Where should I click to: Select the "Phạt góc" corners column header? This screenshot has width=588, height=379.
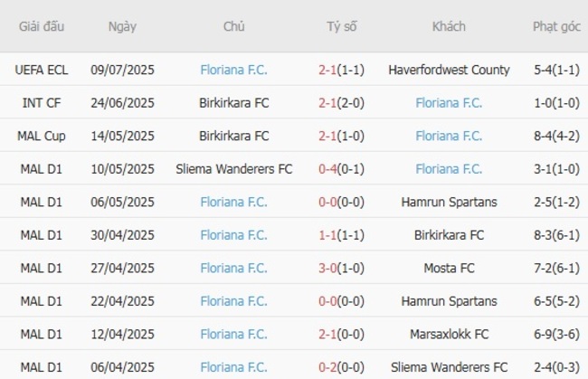tap(556, 26)
